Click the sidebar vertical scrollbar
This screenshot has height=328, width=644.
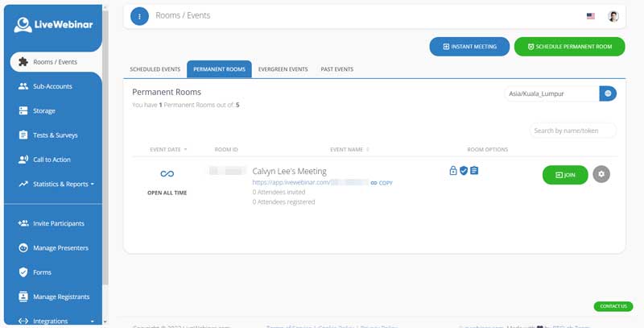[x=105, y=148]
